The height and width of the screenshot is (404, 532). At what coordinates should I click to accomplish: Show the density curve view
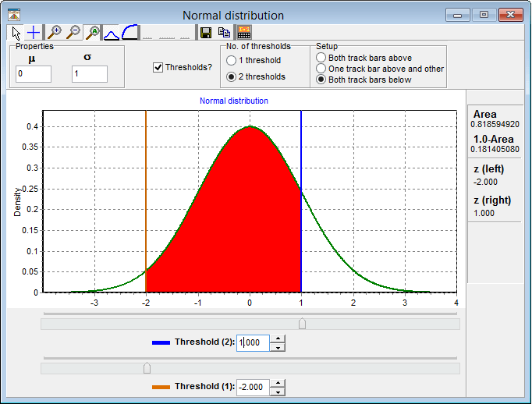(111, 33)
